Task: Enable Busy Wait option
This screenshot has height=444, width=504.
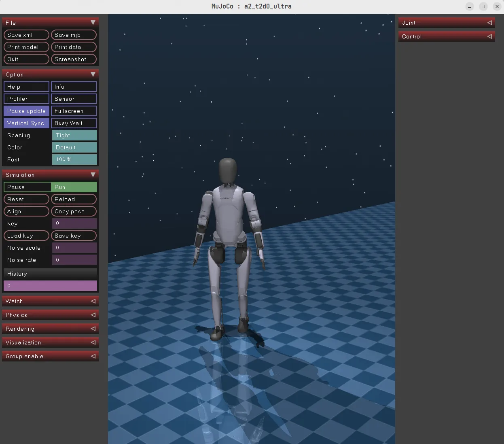Action: click(x=74, y=123)
